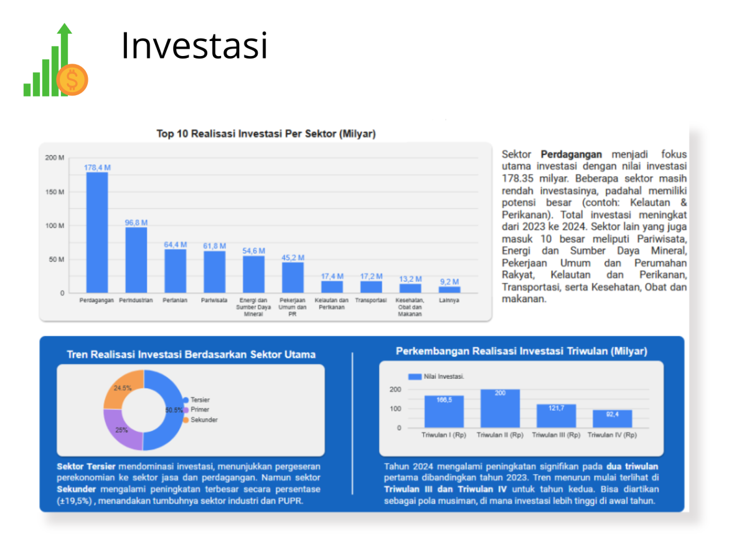Select the Energi dan Sumber Daya Mineral bar
This screenshot has width=747, height=560.
254,274
